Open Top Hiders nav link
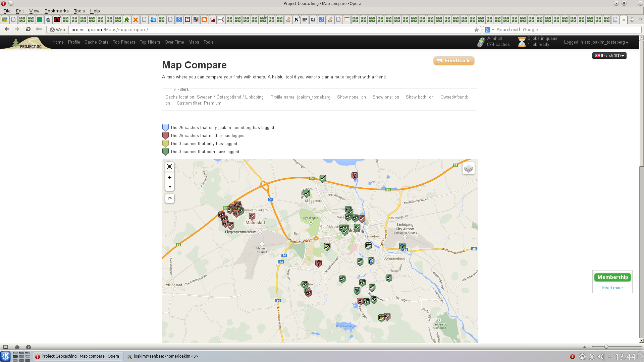 pos(150,42)
